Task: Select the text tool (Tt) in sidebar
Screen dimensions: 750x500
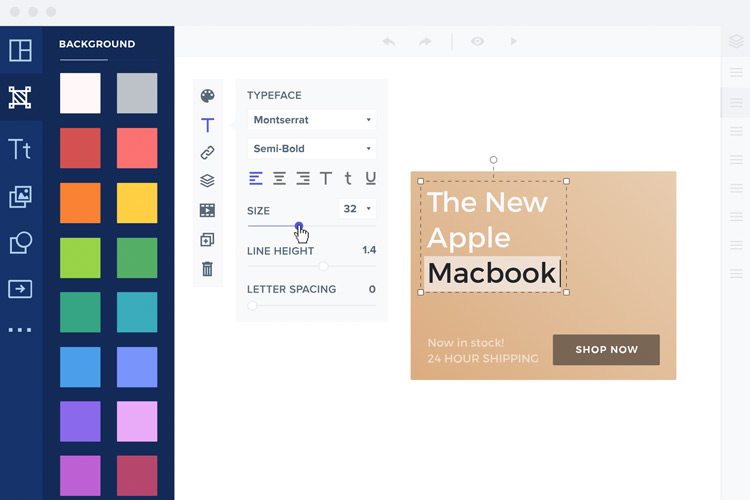Action: pos(20,149)
